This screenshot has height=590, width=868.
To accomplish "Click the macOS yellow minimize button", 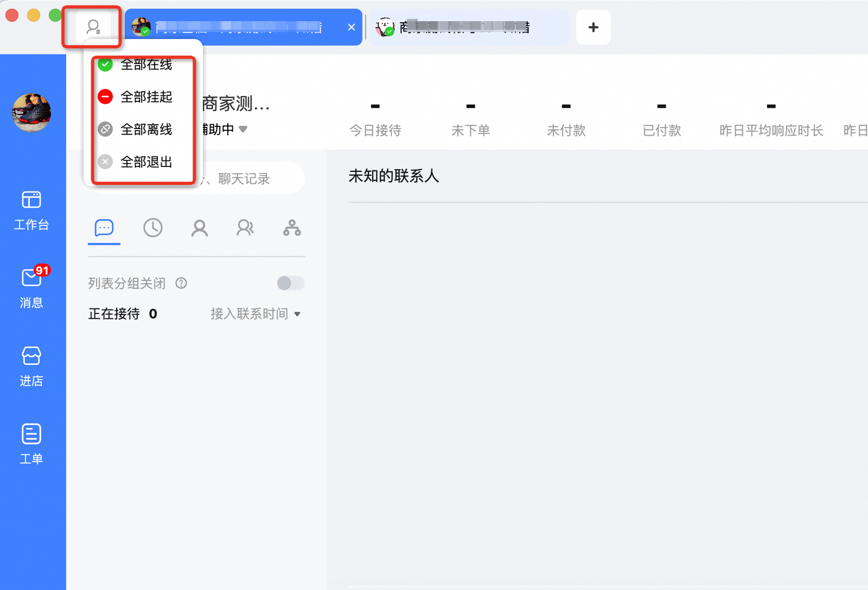I will [x=34, y=15].
